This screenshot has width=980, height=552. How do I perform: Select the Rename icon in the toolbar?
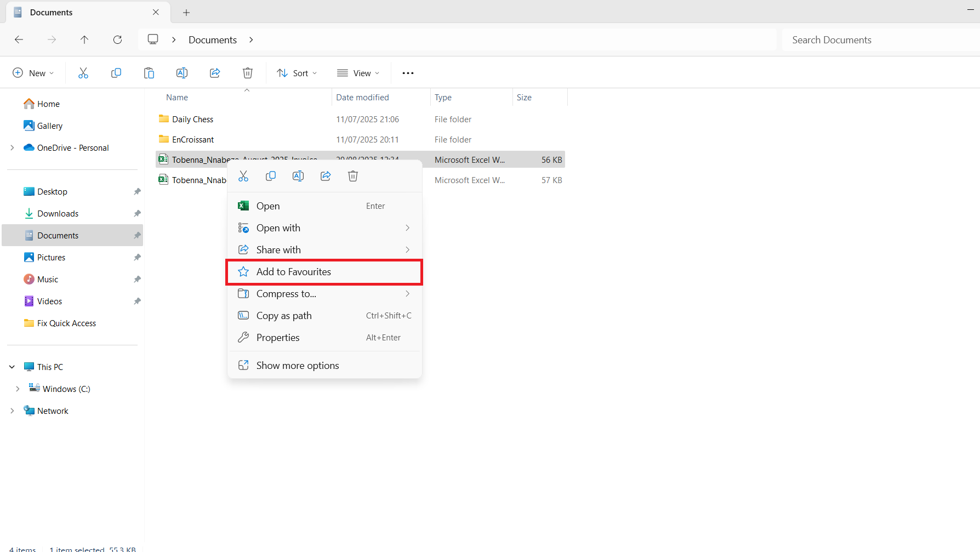tap(181, 72)
